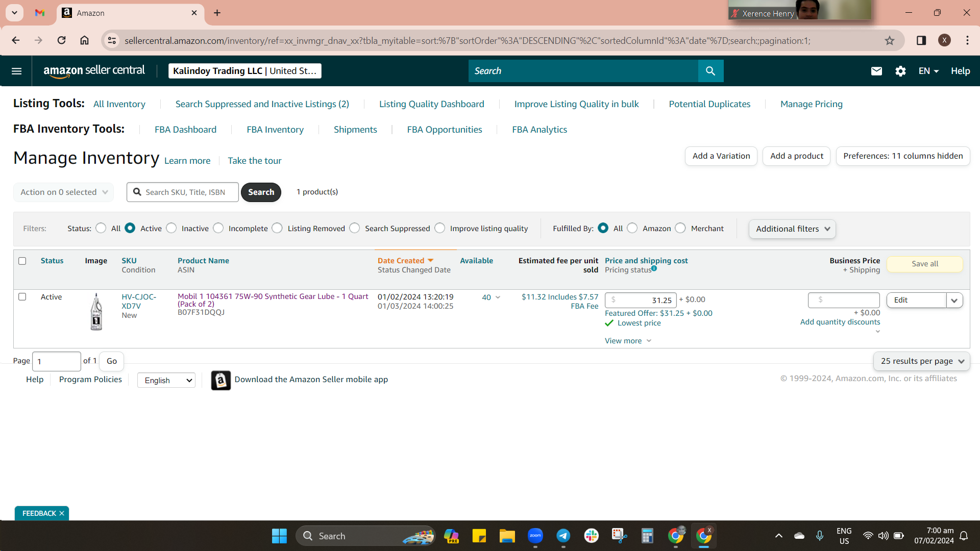Select the Listing Removed filter
The height and width of the screenshot is (551, 980).
(x=277, y=228)
